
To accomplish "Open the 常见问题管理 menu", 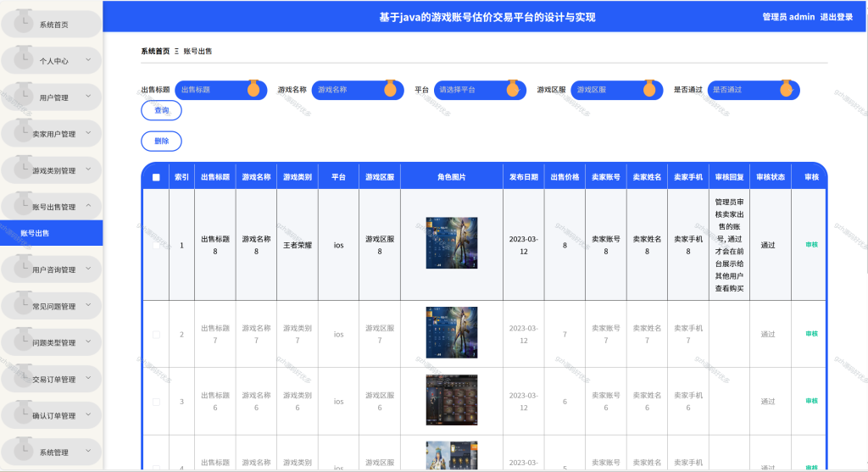I will coord(52,306).
